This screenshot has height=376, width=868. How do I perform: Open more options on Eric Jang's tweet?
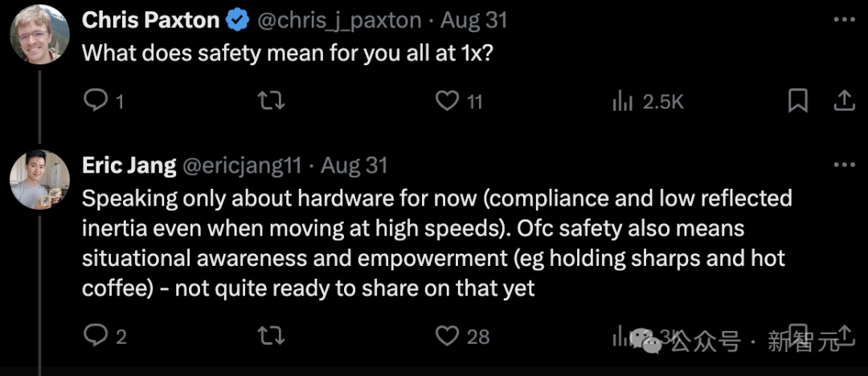[x=844, y=165]
